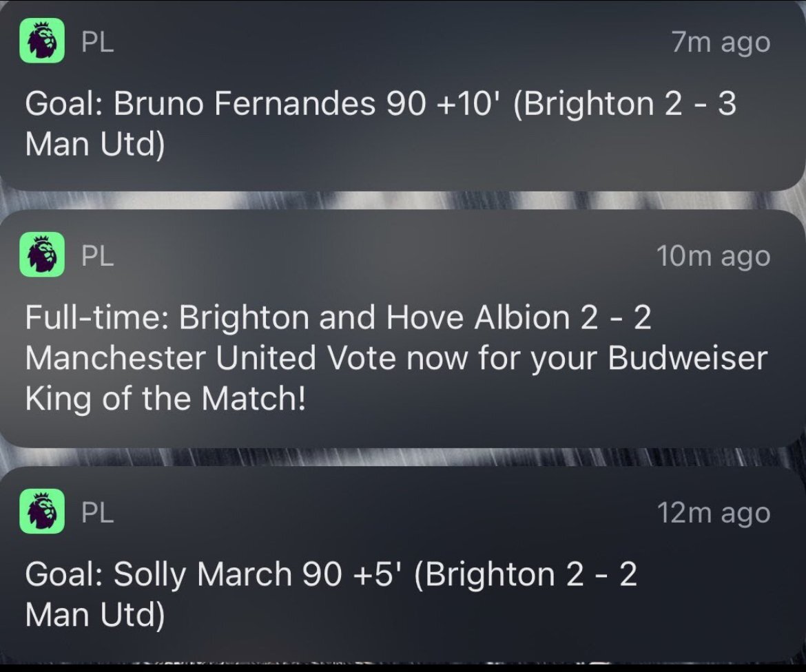
Task: Tap the PL icon on the Full-time notification
Action: [42, 255]
